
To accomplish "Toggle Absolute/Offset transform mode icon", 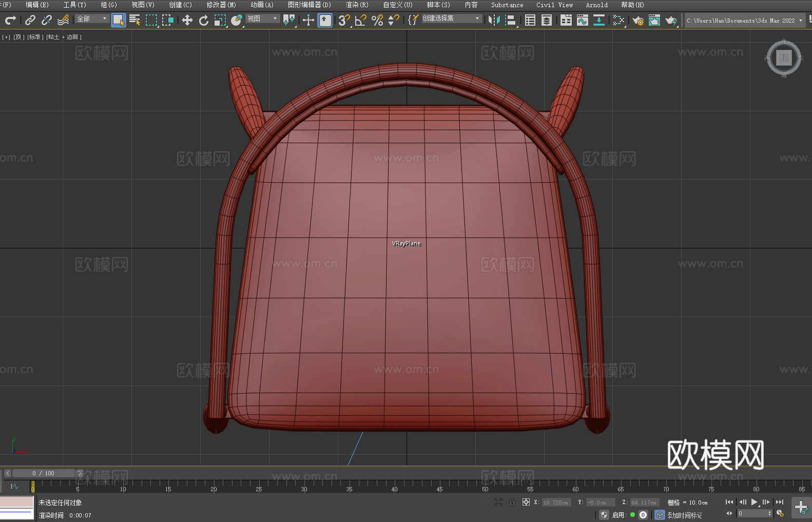I will tap(526, 502).
